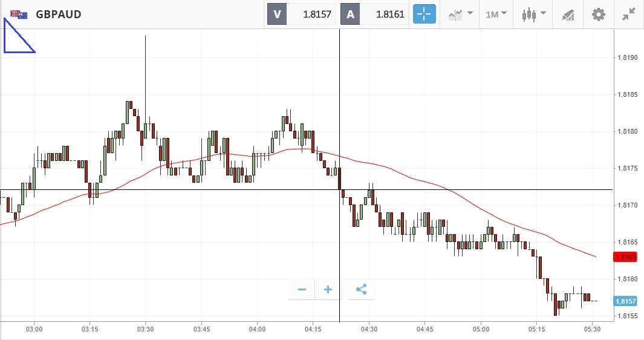Click the V sell price 1.8157 button
644x340 pixels.
301,14
